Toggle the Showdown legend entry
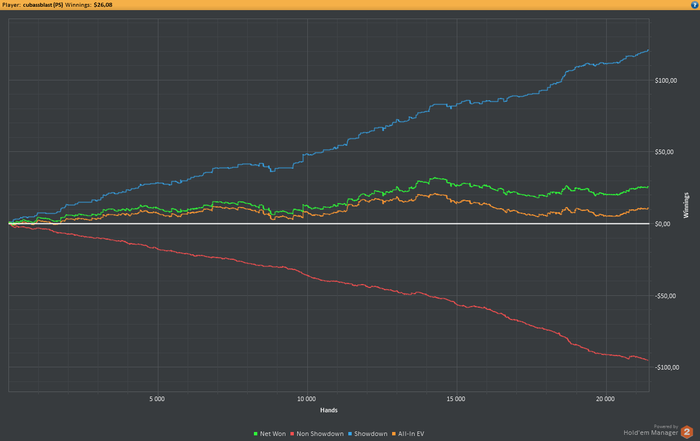700x441 pixels. point(368,433)
